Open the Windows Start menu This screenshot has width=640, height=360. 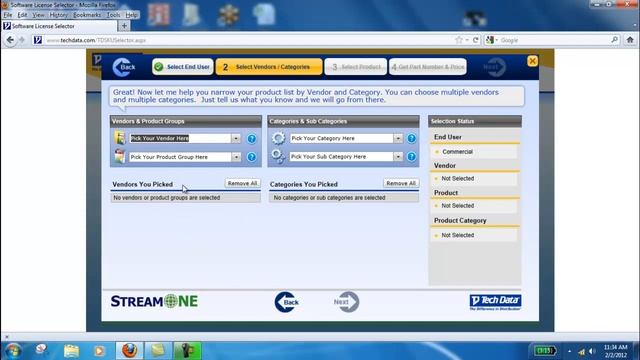(x=13, y=351)
